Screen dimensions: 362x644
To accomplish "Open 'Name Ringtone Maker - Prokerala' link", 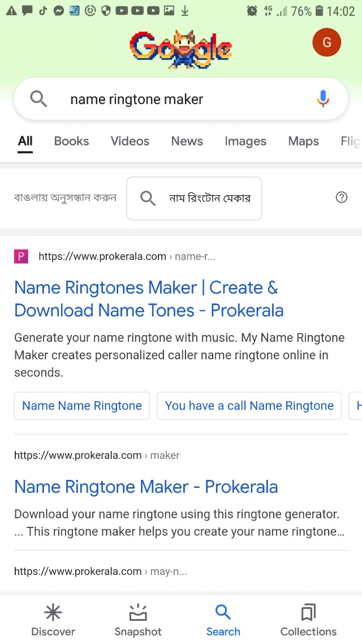I will pyautogui.click(x=146, y=487).
